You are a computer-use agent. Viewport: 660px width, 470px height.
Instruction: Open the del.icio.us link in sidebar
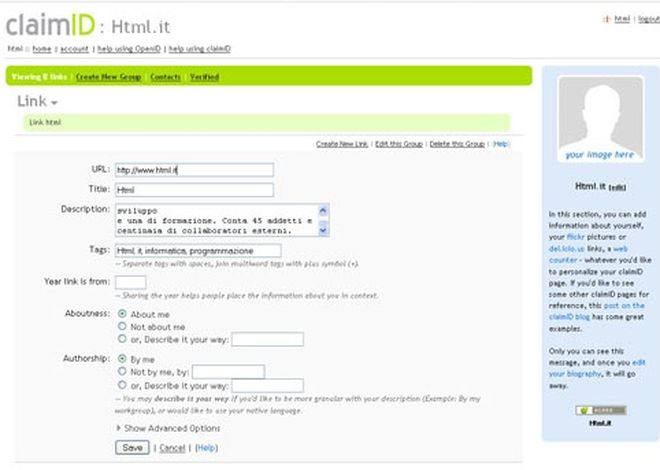pyautogui.click(x=567, y=249)
